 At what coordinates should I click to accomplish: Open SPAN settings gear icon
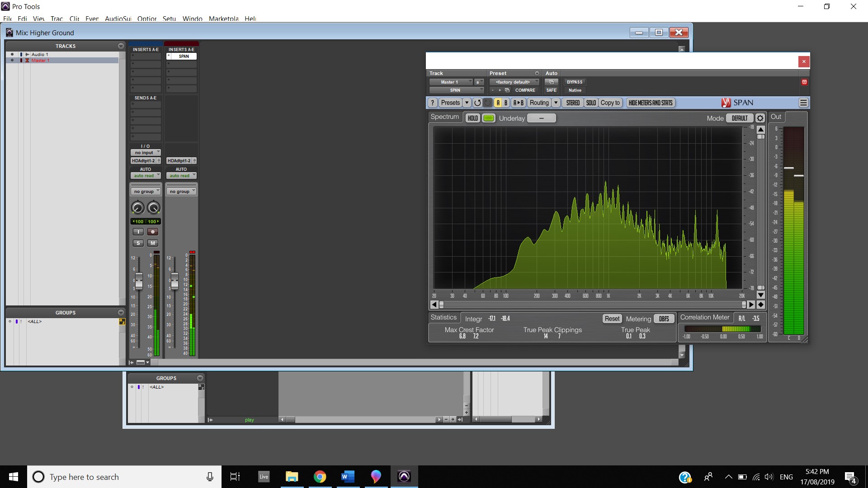tap(760, 118)
